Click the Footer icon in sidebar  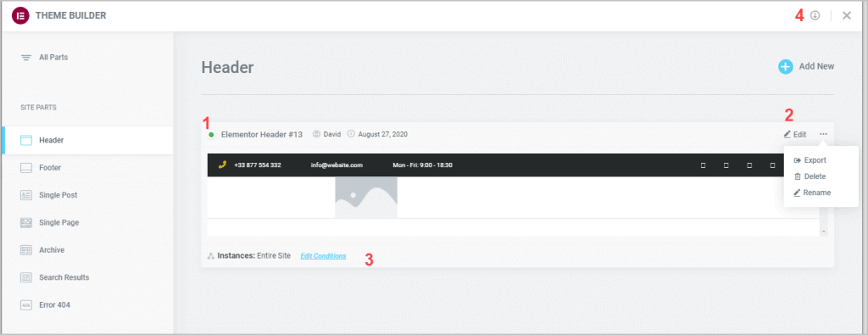(26, 168)
